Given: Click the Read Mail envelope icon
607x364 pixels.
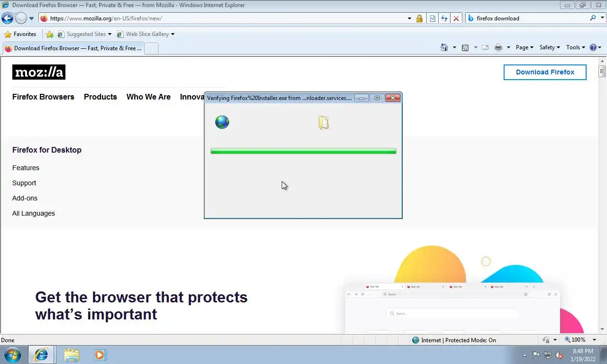Looking at the screenshot, I should tap(485, 47).
